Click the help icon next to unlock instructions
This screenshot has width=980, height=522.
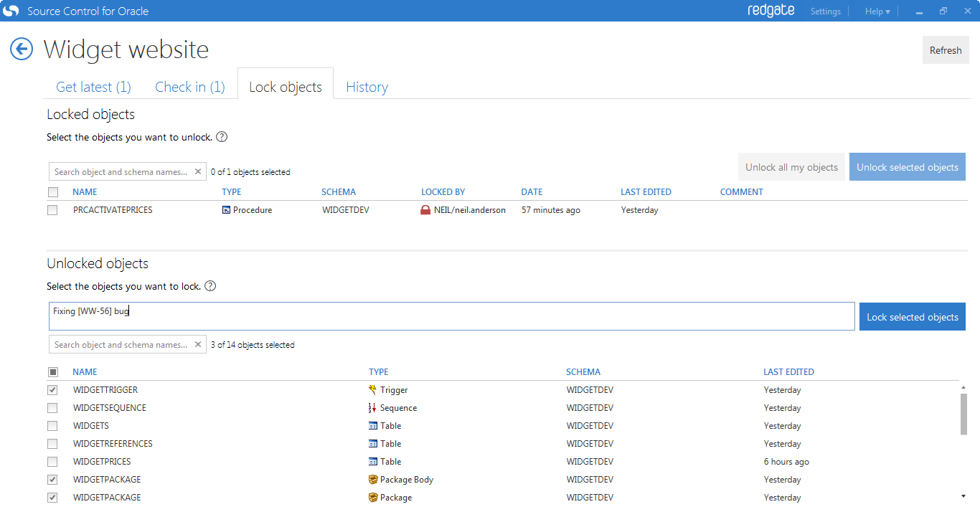222,137
